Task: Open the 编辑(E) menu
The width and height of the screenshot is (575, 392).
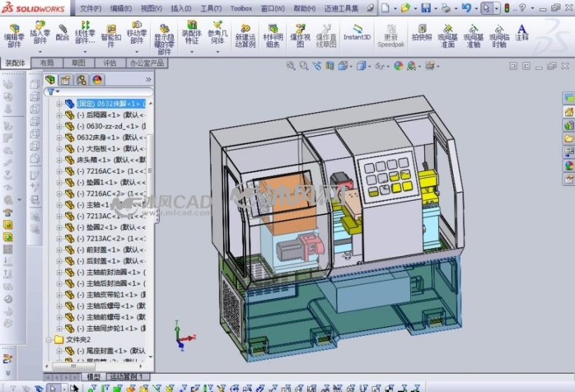Action: tap(121, 8)
